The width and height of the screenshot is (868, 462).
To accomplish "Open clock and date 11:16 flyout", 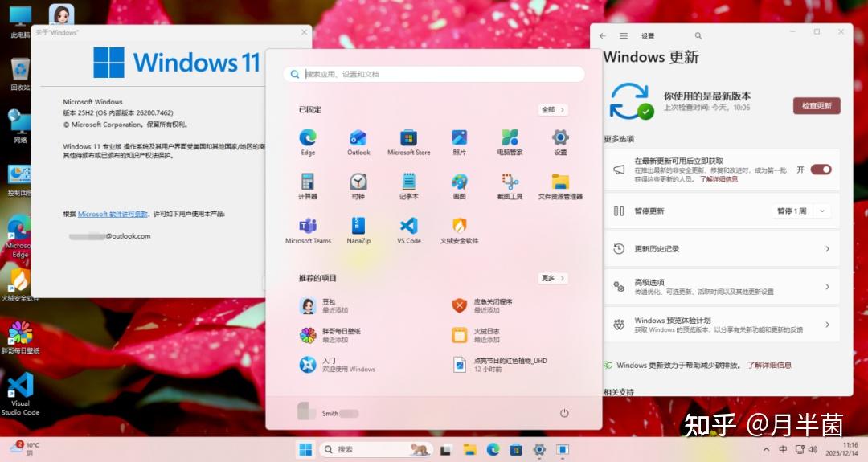I will click(842, 448).
